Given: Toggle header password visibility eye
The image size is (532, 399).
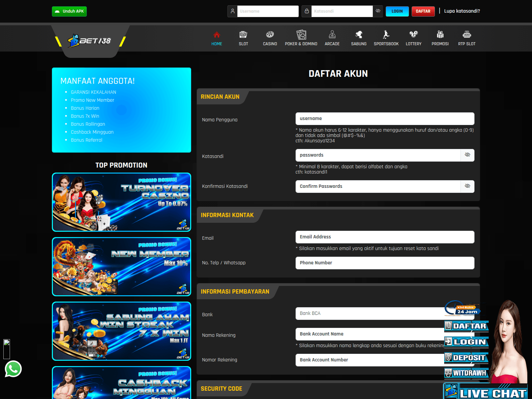Looking at the screenshot, I should pos(378,11).
